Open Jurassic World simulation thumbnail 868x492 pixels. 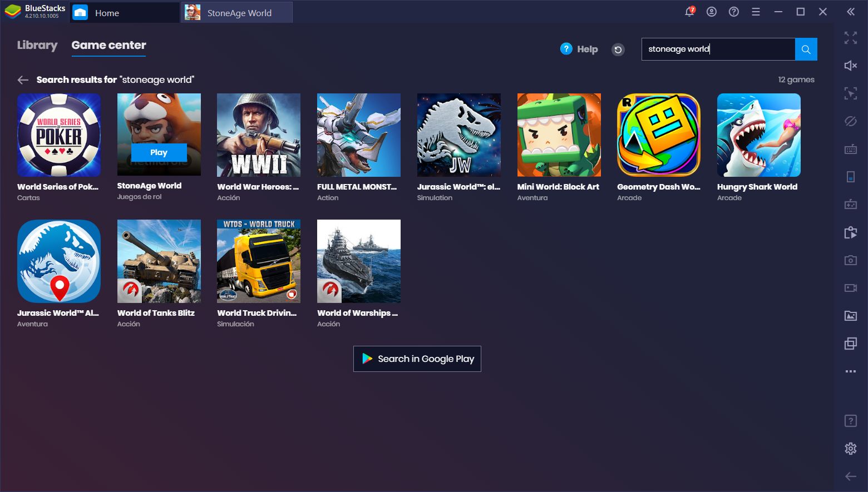click(x=459, y=135)
